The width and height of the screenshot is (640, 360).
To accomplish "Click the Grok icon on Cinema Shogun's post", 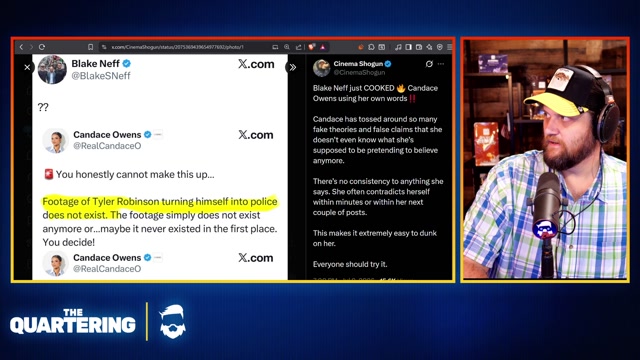I will pyautogui.click(x=429, y=64).
